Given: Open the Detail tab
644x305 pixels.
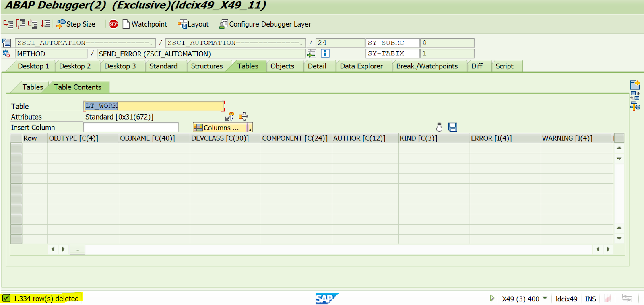Looking at the screenshot, I should 317,66.
